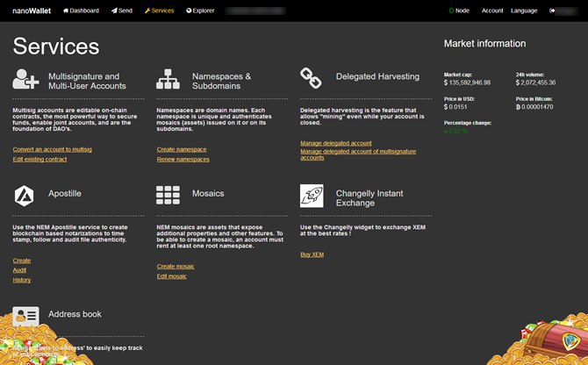Click the Apostille heading text

click(x=64, y=193)
